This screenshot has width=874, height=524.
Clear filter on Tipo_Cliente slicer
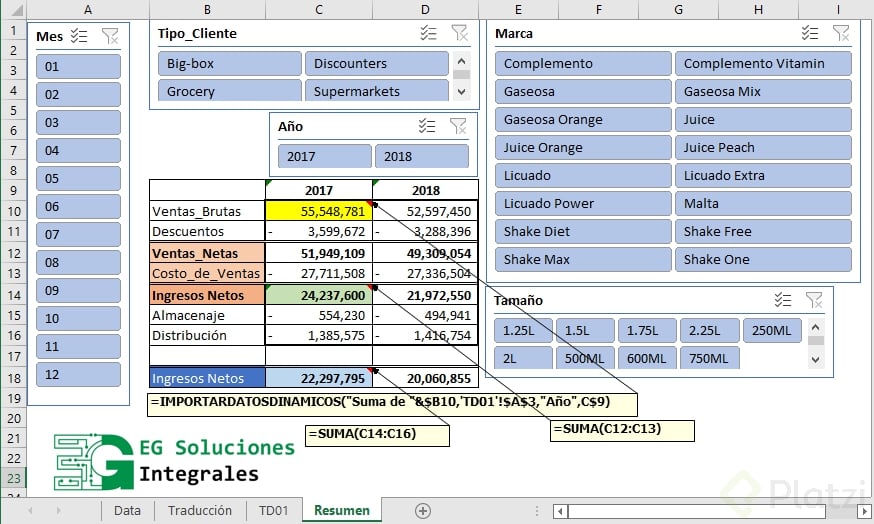[459, 33]
